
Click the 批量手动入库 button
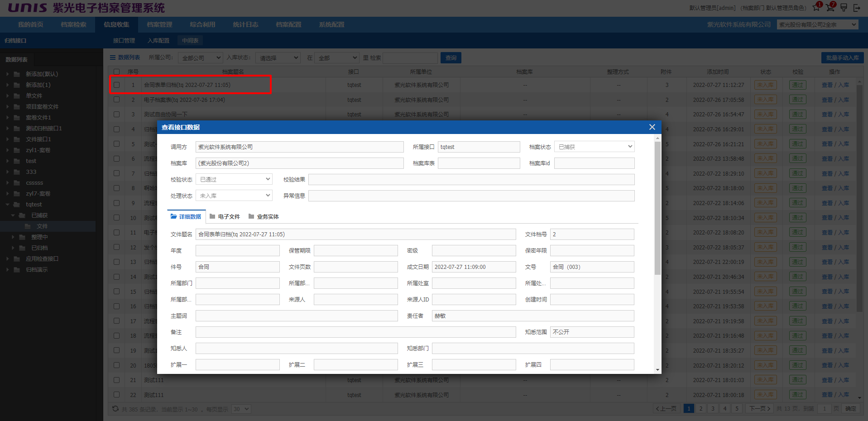coord(842,58)
